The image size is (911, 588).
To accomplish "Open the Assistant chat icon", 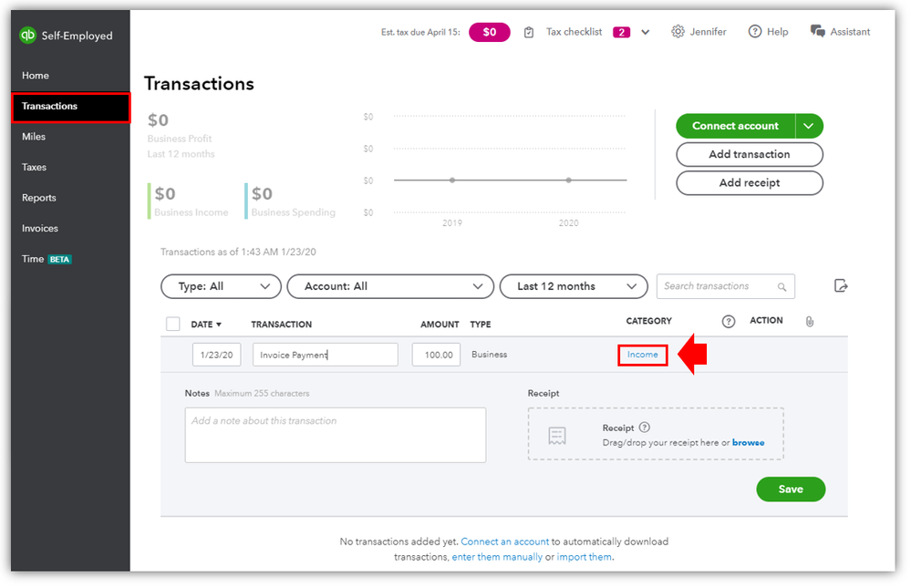I will 818,32.
